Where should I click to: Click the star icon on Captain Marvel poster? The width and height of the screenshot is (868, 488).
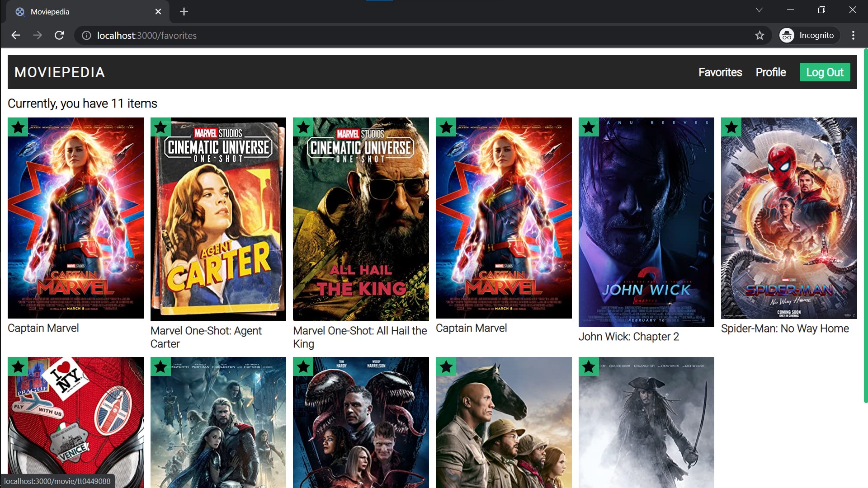[x=18, y=127]
